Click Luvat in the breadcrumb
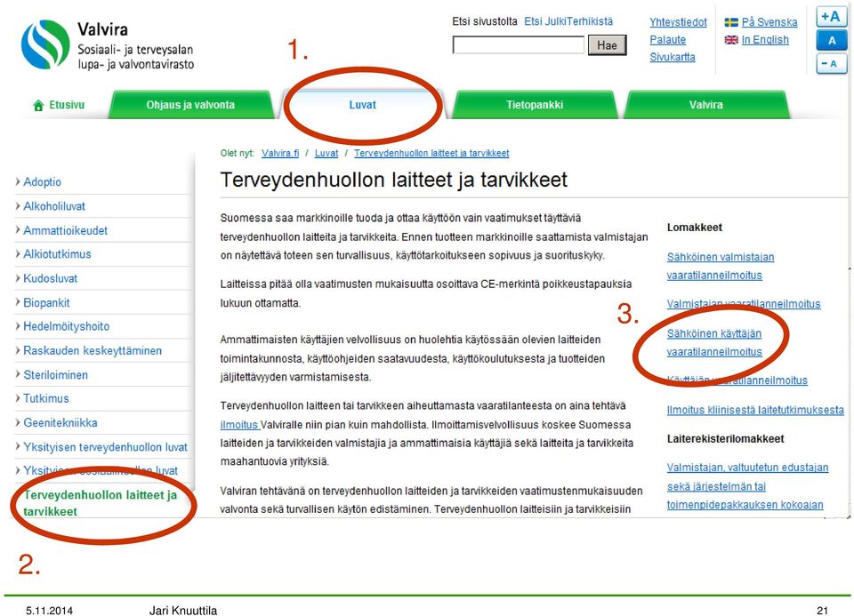This screenshot has height=616, width=854. 326,154
